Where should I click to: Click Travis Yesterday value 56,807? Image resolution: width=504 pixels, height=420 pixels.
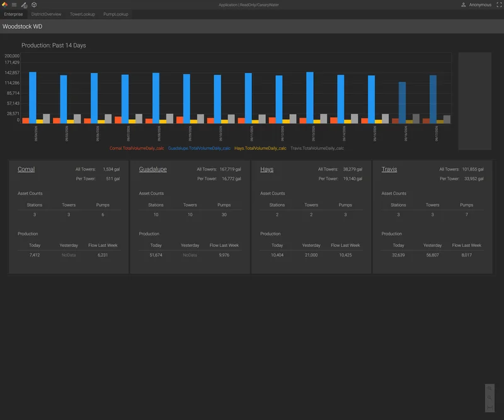click(432, 255)
